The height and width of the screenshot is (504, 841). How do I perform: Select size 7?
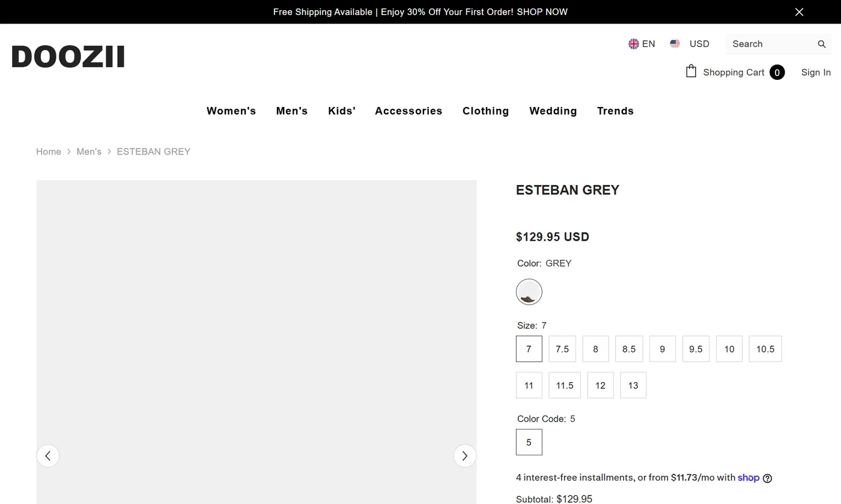point(529,349)
